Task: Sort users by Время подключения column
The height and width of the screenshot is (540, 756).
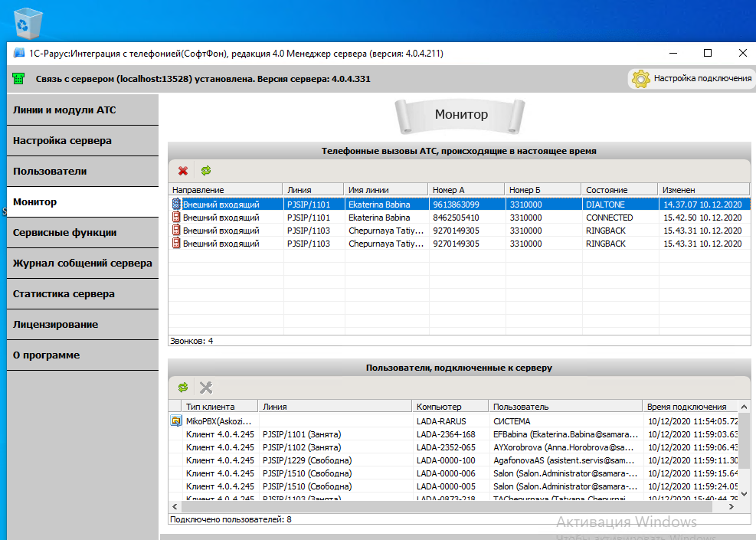Action: pyautogui.click(x=690, y=407)
